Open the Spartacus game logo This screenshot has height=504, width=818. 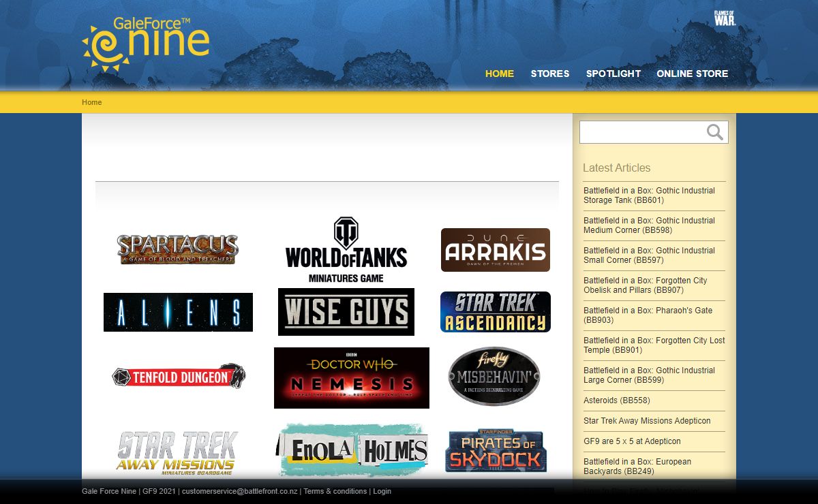pyautogui.click(x=178, y=249)
